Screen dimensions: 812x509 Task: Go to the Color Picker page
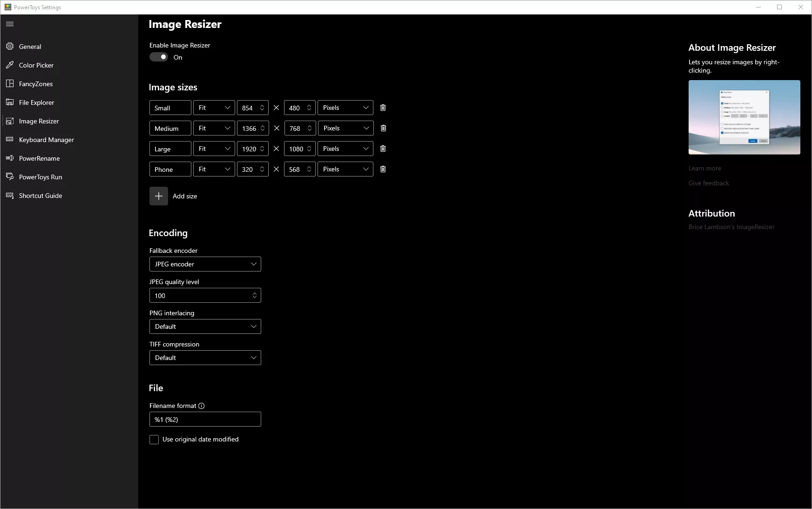69,65
